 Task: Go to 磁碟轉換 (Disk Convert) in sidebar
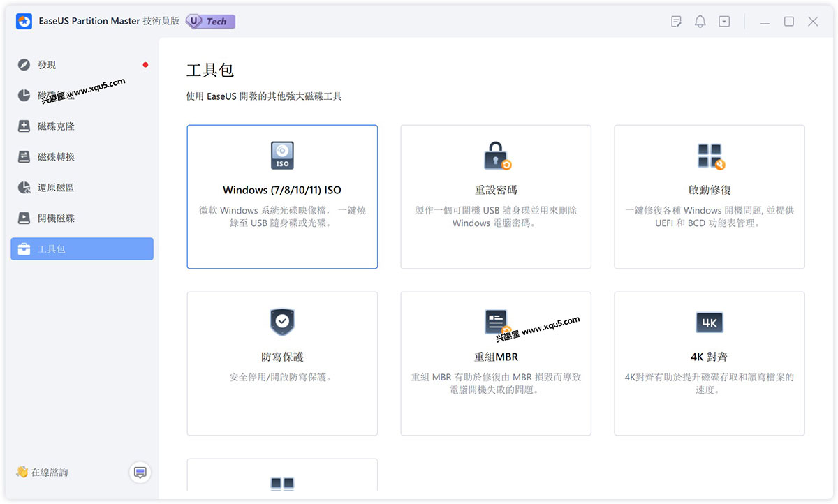click(56, 157)
